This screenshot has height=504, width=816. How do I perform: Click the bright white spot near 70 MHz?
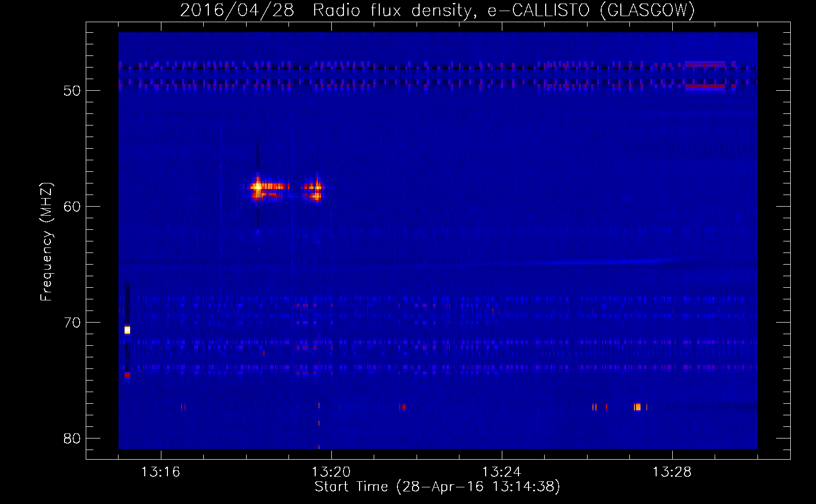(x=127, y=330)
